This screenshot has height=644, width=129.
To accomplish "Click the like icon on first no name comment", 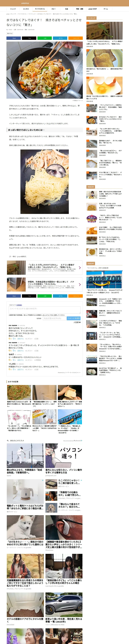I will point(10,339).
